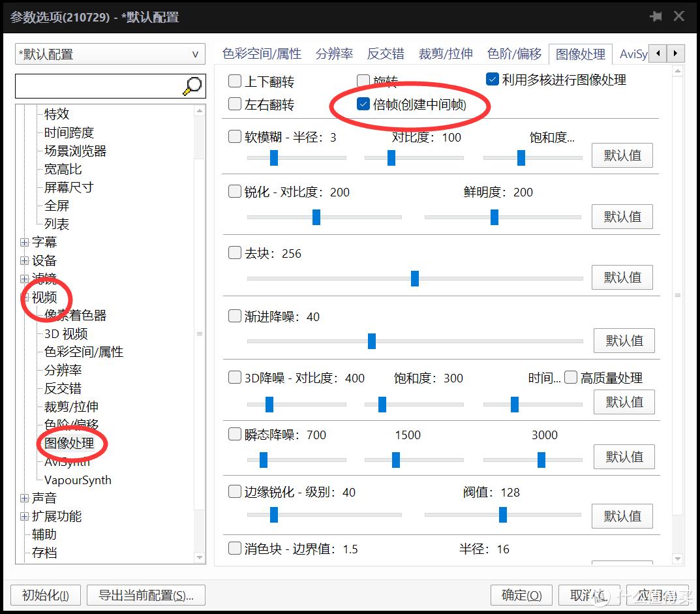The width and height of the screenshot is (700, 614).
Task: Click the 确定(O) button
Action: [521, 595]
